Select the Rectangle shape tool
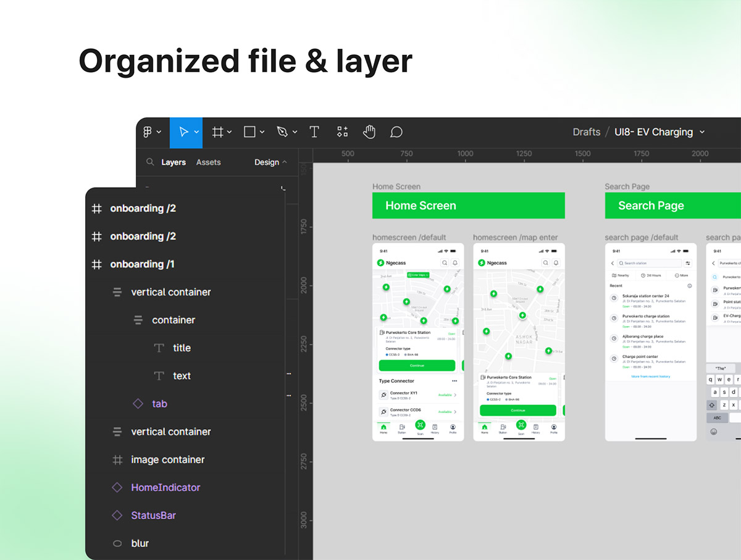741x560 pixels. 249,132
